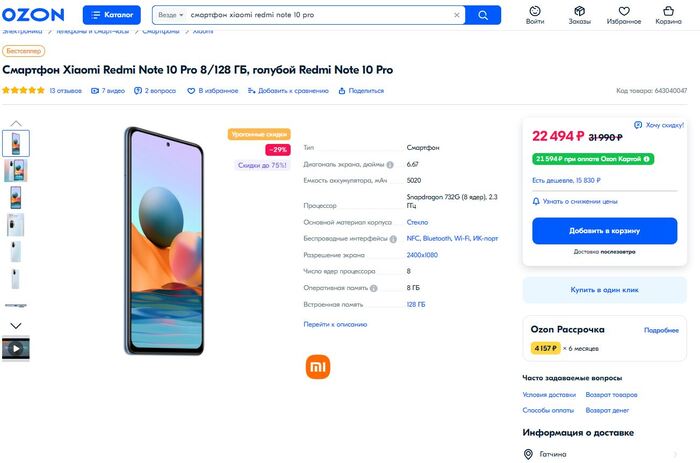Open the Каталог menu
700x463 pixels.
click(111, 15)
